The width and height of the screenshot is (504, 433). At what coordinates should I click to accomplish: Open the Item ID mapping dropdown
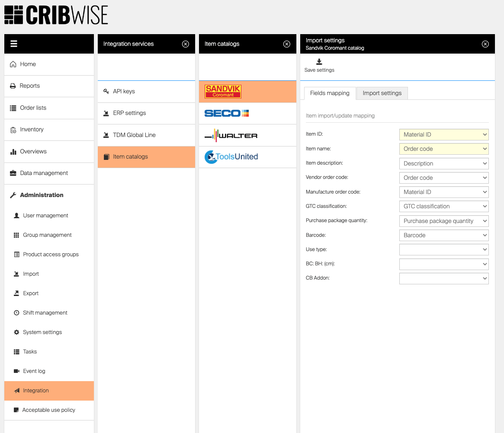pyautogui.click(x=443, y=134)
